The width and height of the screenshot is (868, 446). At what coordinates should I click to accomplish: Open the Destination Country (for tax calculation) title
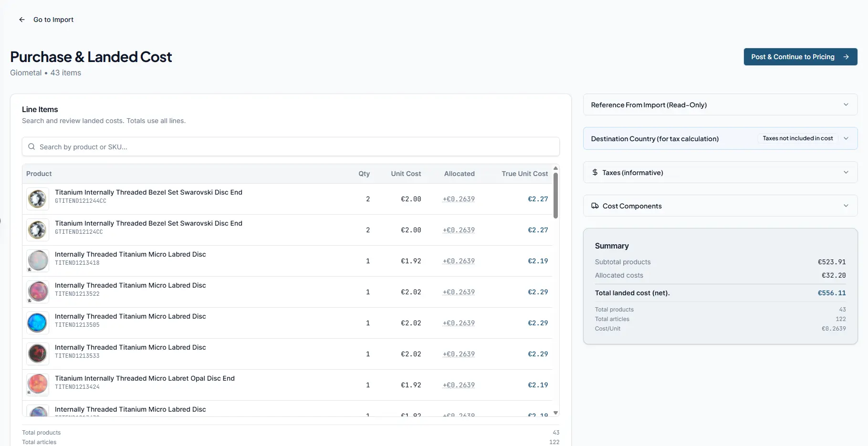tap(655, 139)
